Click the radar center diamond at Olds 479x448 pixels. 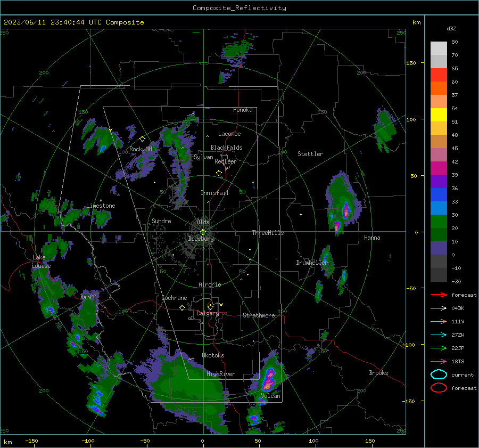(203, 232)
